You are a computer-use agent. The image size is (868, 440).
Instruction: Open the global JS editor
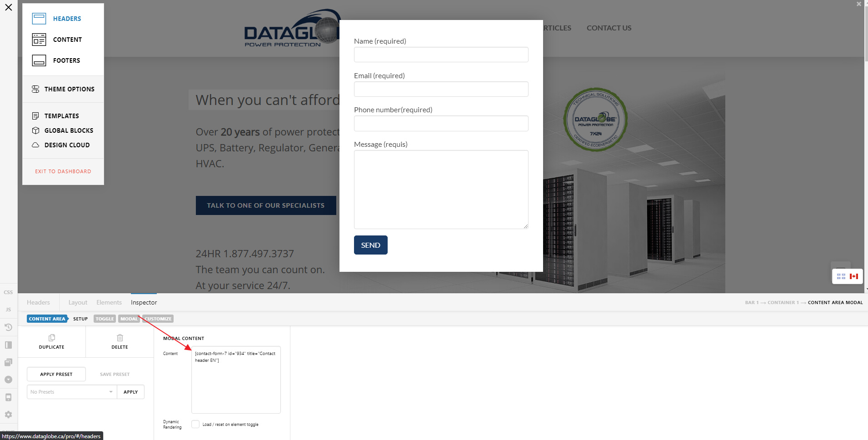(x=8, y=310)
